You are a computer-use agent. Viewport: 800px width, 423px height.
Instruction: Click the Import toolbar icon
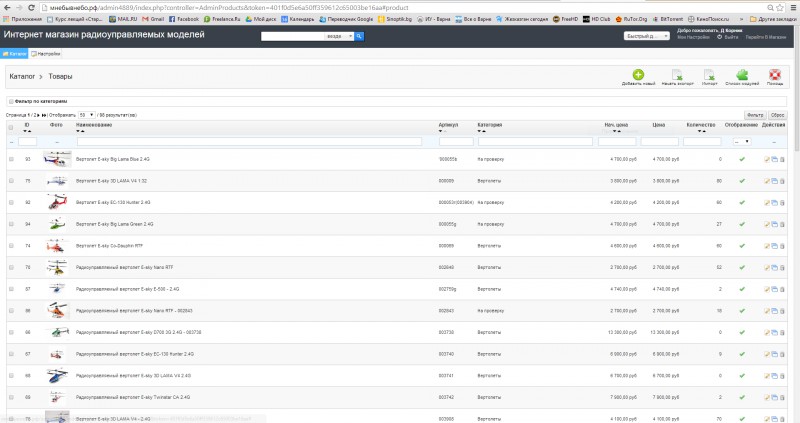tap(709, 74)
